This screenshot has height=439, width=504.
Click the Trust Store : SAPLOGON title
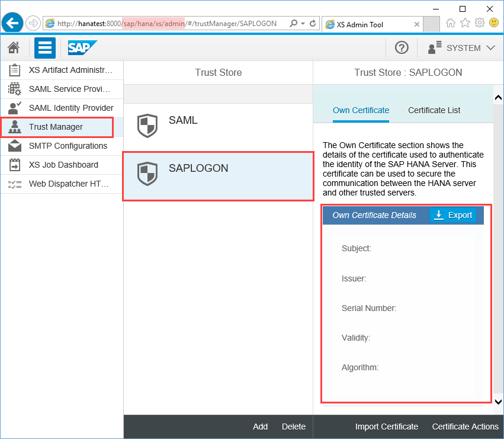(x=408, y=73)
